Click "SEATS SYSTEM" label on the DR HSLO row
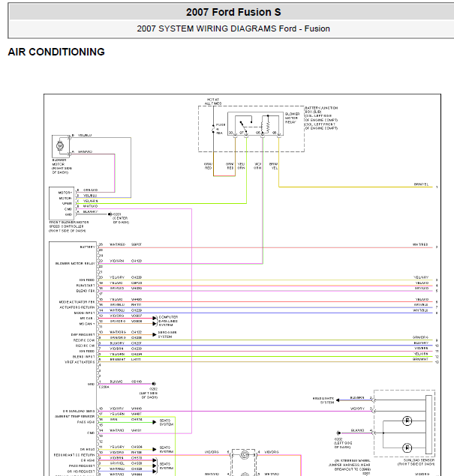The image size is (454, 476). 167,450
